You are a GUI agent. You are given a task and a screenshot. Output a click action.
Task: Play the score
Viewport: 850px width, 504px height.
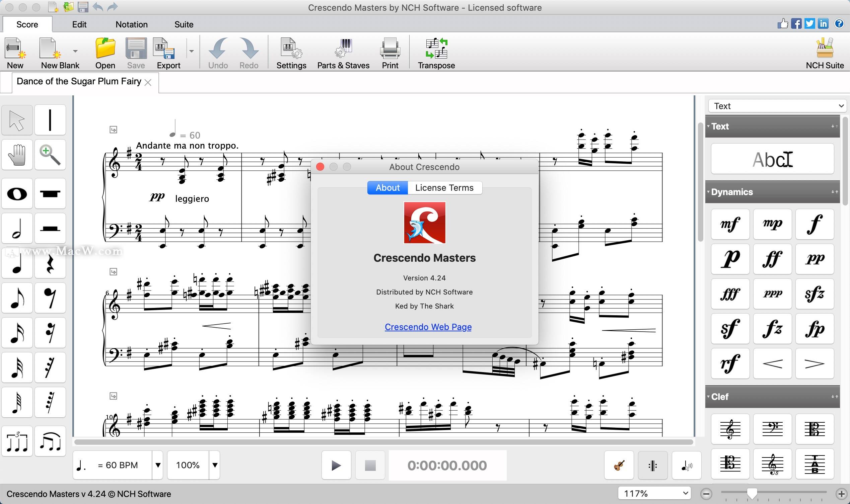[x=336, y=465]
